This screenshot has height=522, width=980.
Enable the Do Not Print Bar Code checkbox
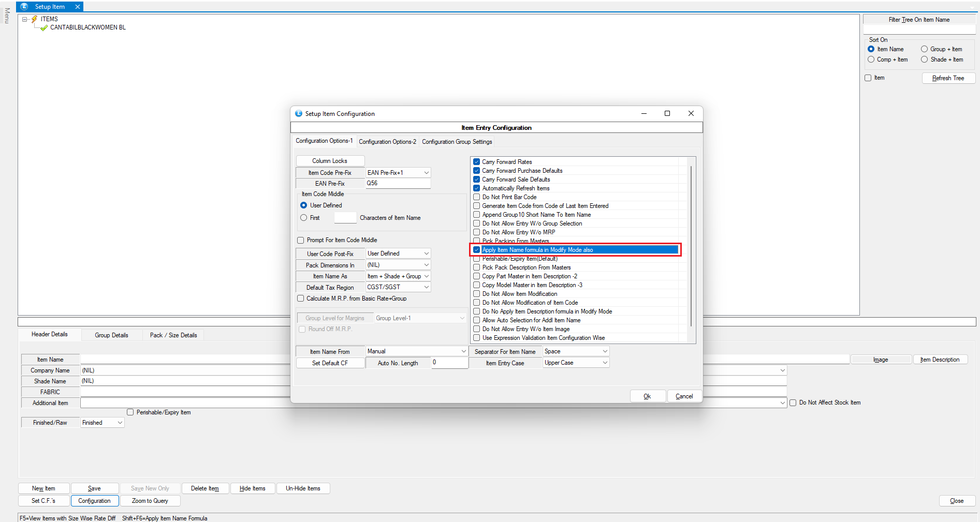pos(477,197)
